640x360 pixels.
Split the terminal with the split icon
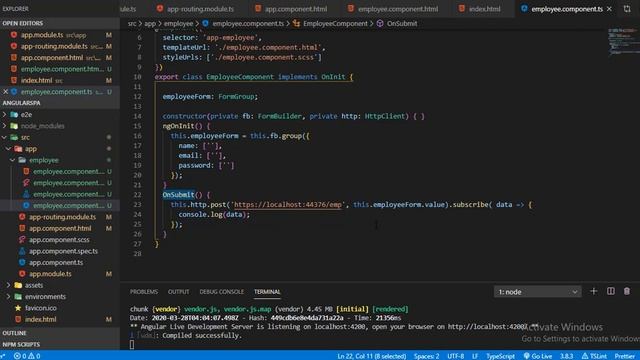pyautogui.click(x=611, y=291)
